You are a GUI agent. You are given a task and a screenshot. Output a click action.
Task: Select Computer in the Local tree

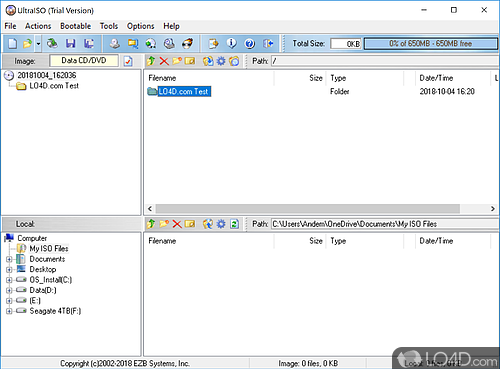coord(32,238)
